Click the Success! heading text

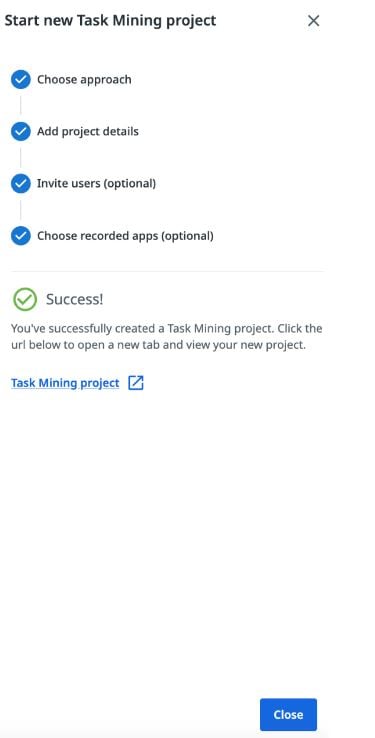pyautogui.click(x=74, y=299)
